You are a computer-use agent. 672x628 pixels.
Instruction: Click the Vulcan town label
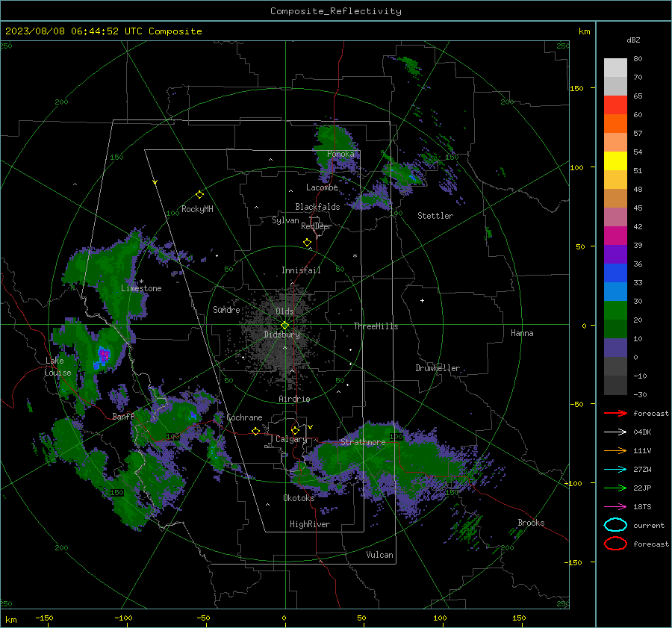[379, 555]
